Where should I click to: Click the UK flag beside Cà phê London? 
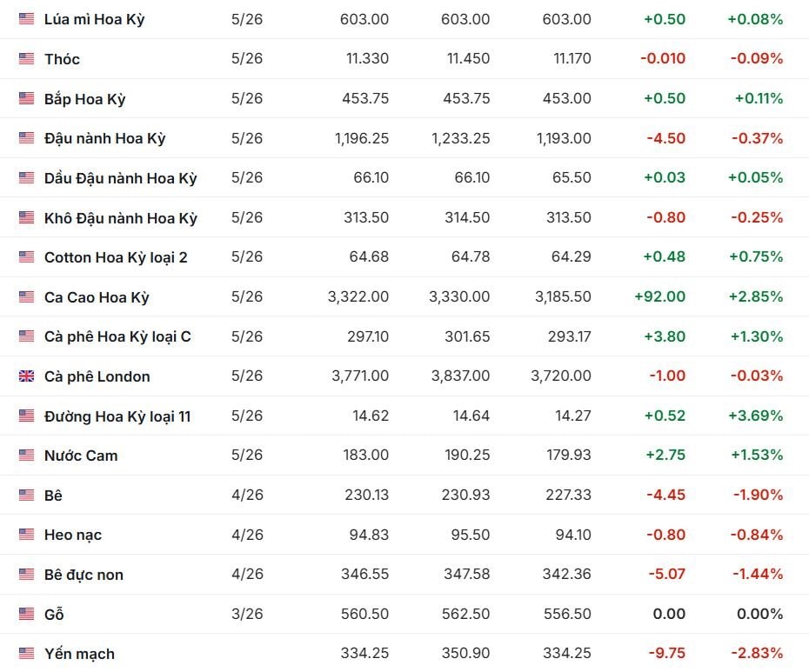point(26,376)
